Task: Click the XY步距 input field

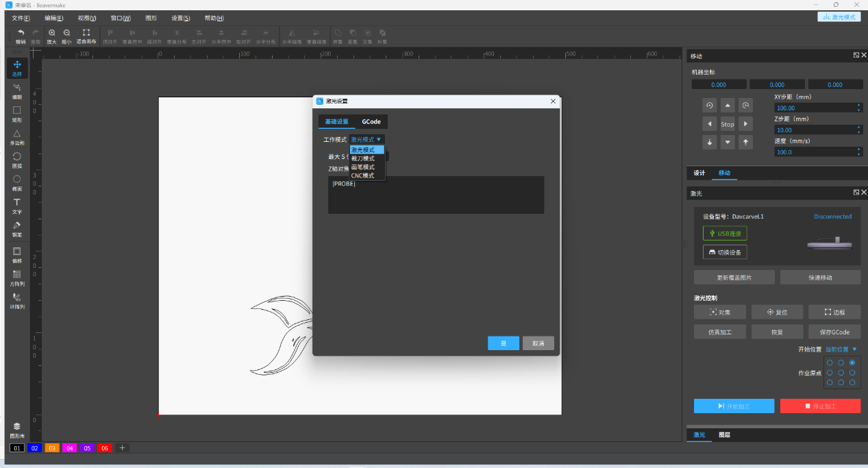Action: coord(815,108)
